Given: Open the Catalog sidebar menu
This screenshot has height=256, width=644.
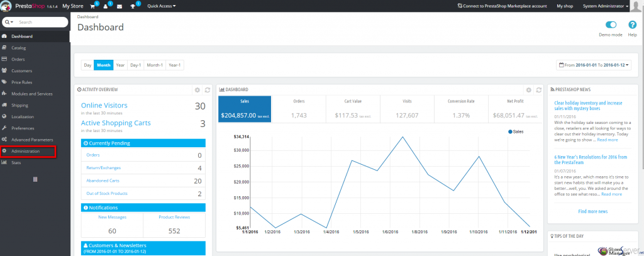Looking at the screenshot, I should pos(35,48).
